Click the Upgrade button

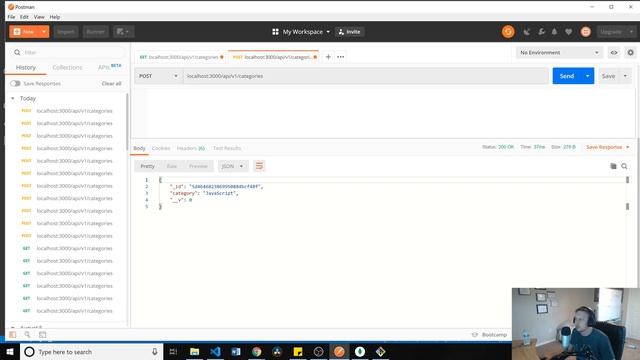611,32
